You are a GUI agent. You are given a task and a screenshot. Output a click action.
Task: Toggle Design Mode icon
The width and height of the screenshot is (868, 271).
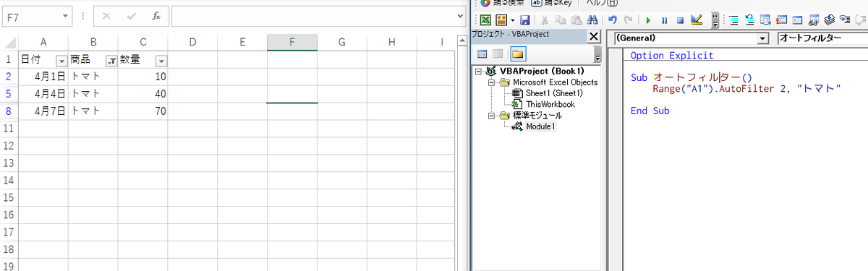pos(697,20)
